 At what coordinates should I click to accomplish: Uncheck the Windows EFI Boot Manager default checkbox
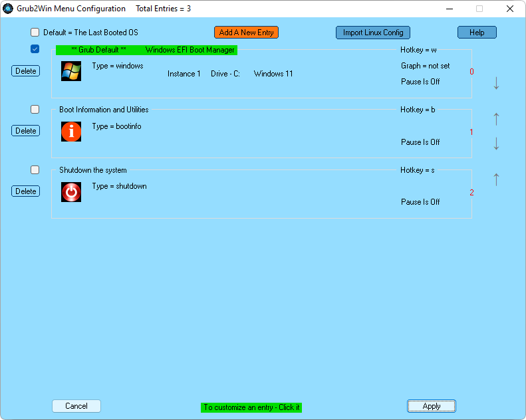[35, 49]
